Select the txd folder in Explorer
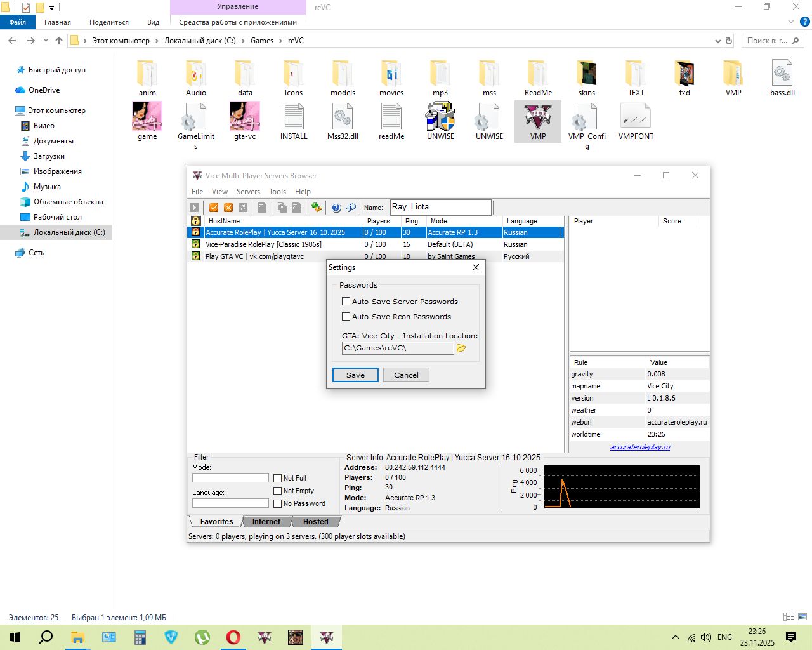This screenshot has height=650, width=812. 684,77
